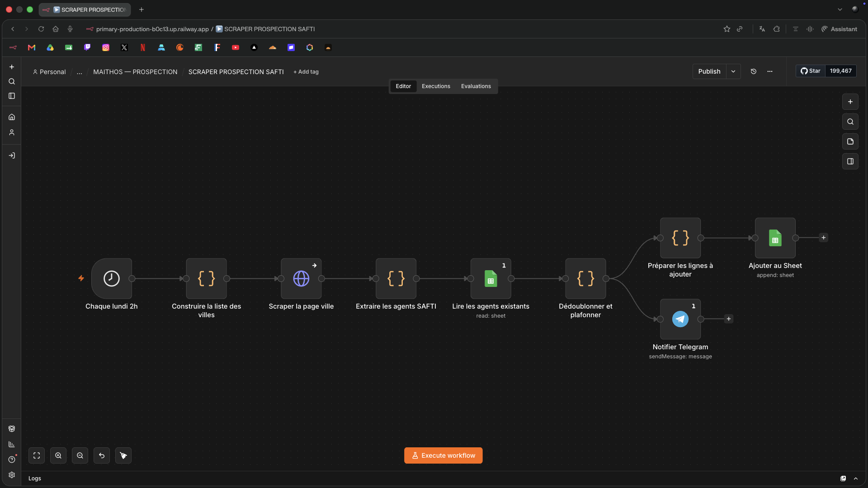
Task: Switch to the Editor tab
Action: pyautogui.click(x=403, y=86)
